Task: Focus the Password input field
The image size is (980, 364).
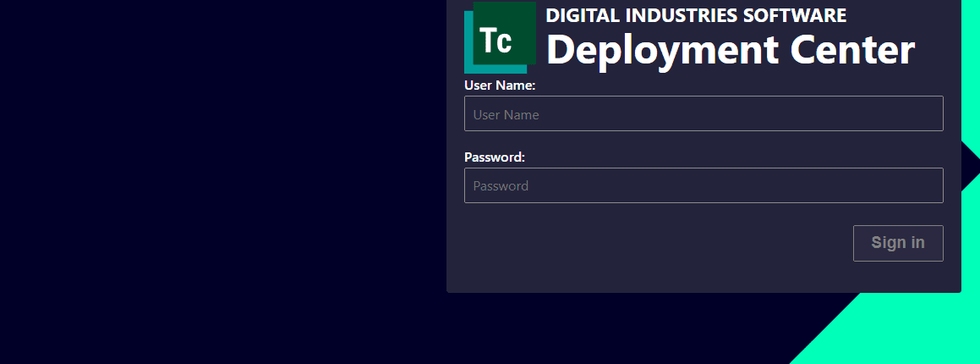Action: [704, 185]
